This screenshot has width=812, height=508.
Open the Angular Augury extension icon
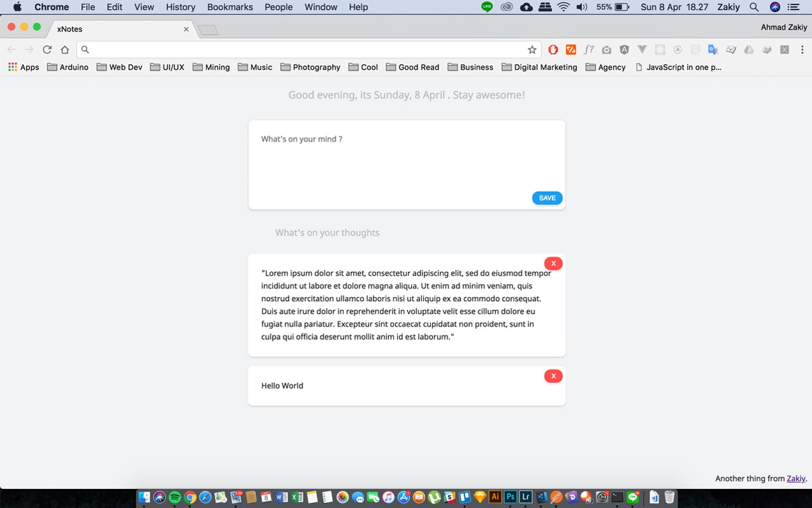(x=624, y=50)
